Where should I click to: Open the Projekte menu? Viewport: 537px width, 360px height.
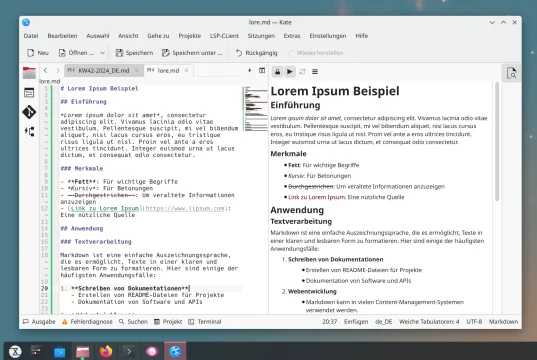click(x=190, y=36)
